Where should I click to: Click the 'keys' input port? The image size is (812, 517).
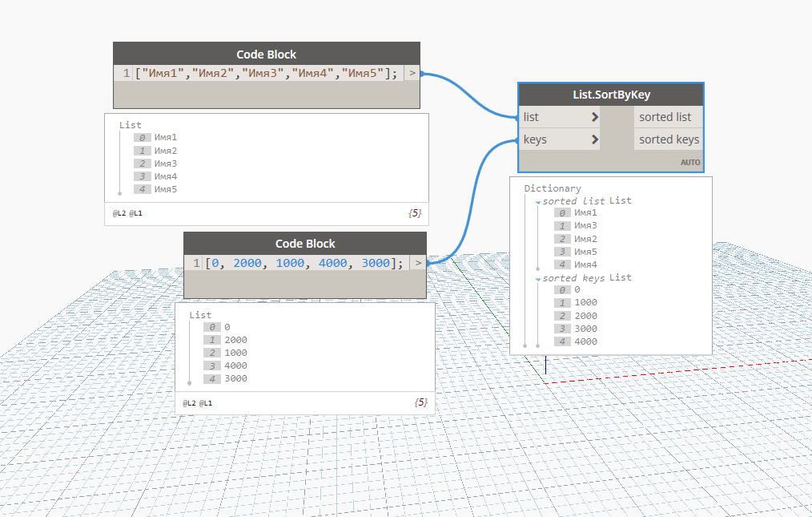559,139
